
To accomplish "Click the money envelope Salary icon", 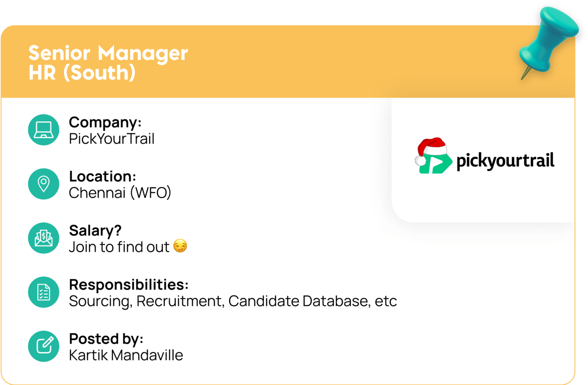I will pyautogui.click(x=44, y=238).
